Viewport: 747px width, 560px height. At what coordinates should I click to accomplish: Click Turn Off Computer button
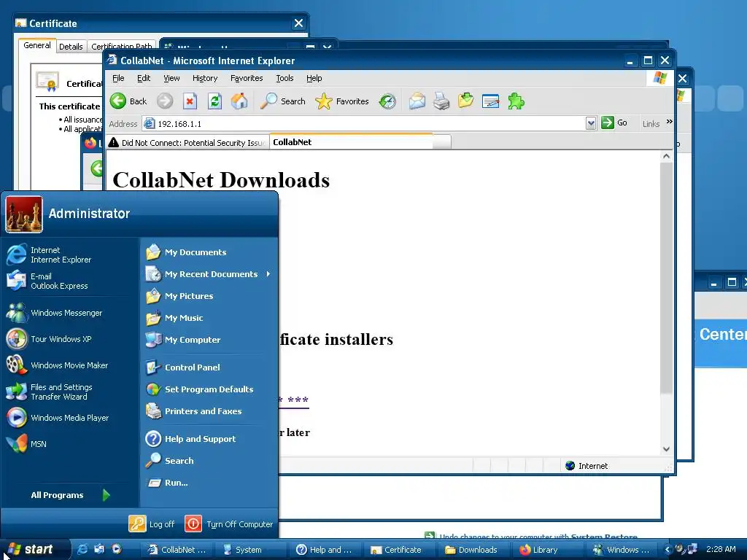click(228, 524)
